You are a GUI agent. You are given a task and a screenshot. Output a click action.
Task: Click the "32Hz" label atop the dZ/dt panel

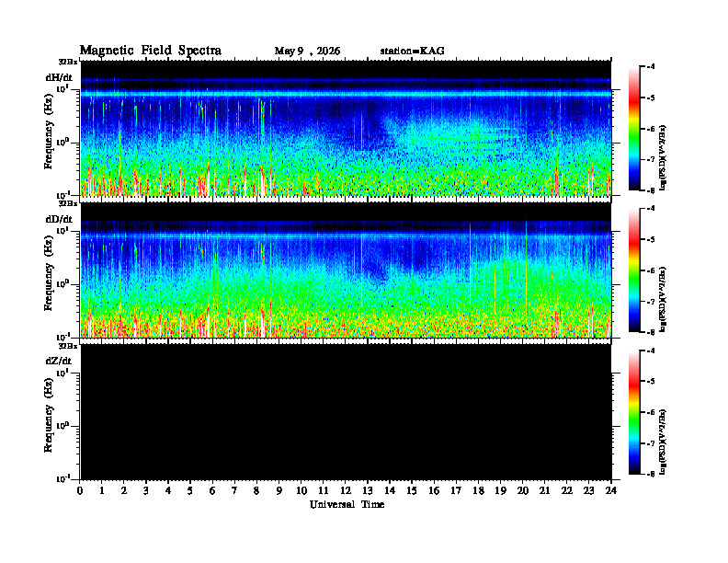click(67, 346)
